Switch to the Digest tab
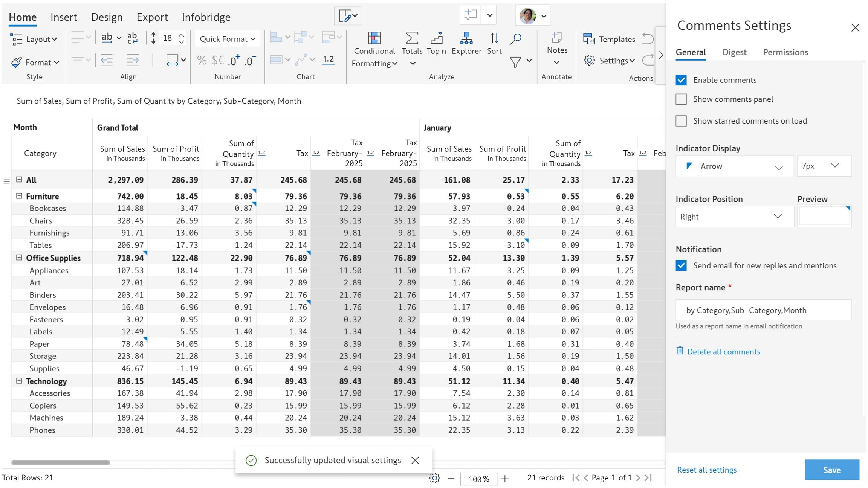 [734, 52]
